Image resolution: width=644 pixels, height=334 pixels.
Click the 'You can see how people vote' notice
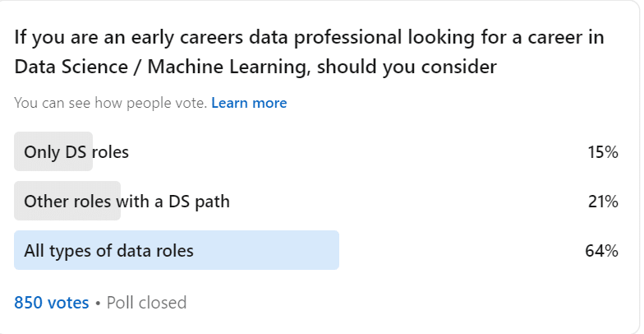(x=110, y=103)
